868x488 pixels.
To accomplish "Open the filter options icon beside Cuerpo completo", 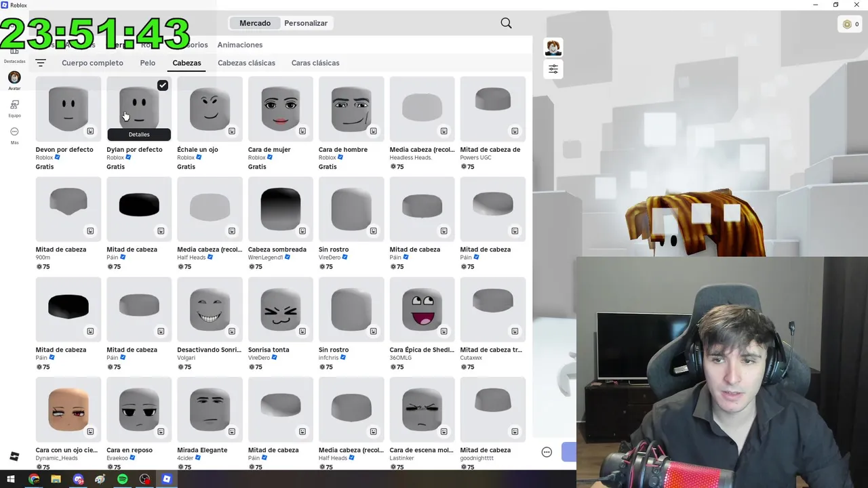I will pyautogui.click(x=41, y=63).
